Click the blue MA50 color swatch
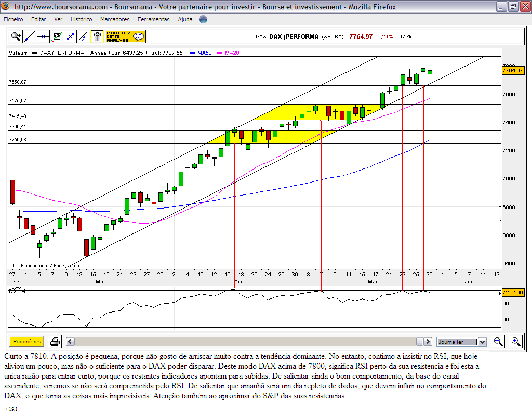Screen dimensions: 532x416 tap(192, 53)
